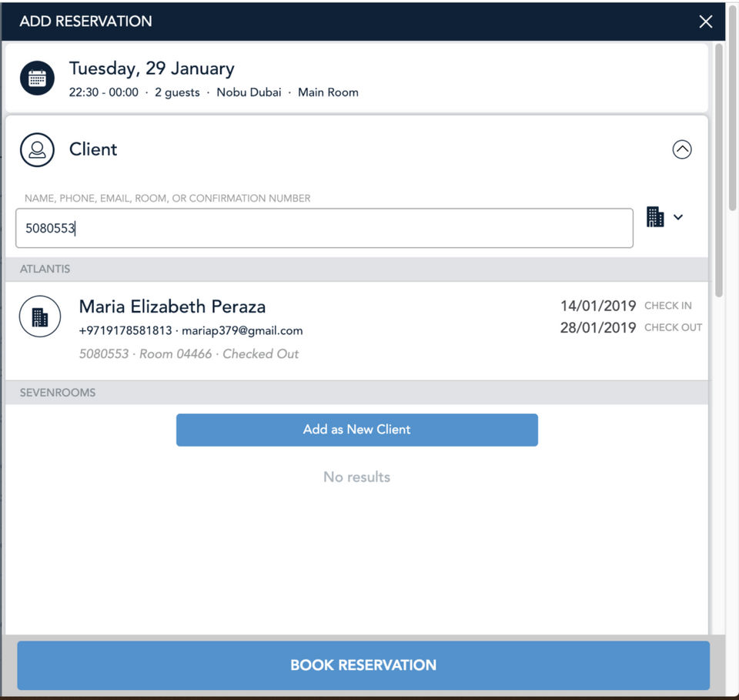Click the dialog's vertical scrollbar
The height and width of the screenshot is (700, 739).
719,171
